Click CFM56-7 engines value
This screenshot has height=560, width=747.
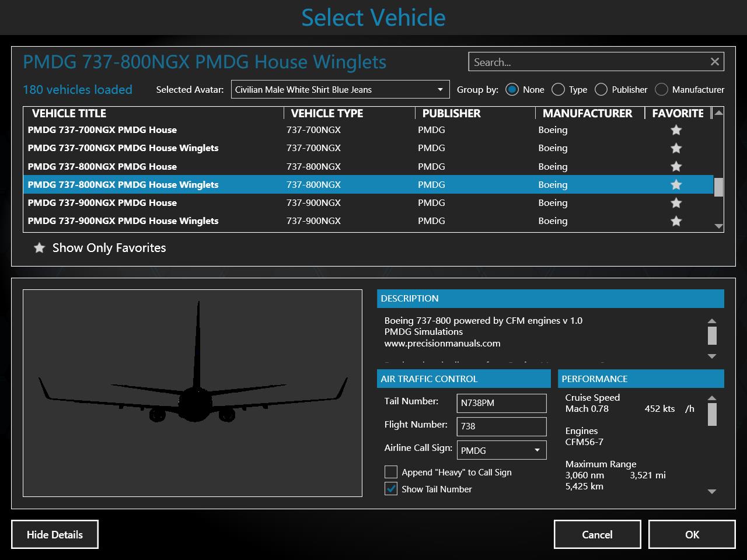tap(584, 442)
